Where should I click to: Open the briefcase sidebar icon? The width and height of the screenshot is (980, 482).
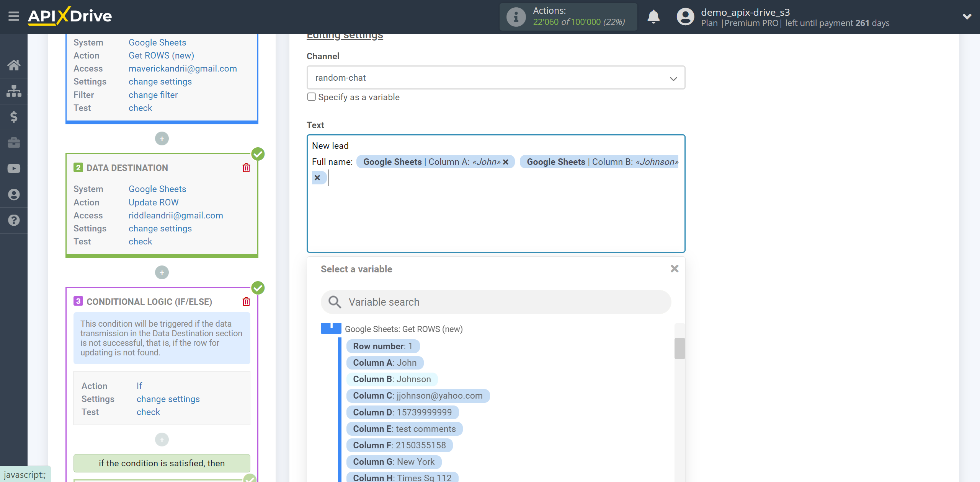pos(14,143)
